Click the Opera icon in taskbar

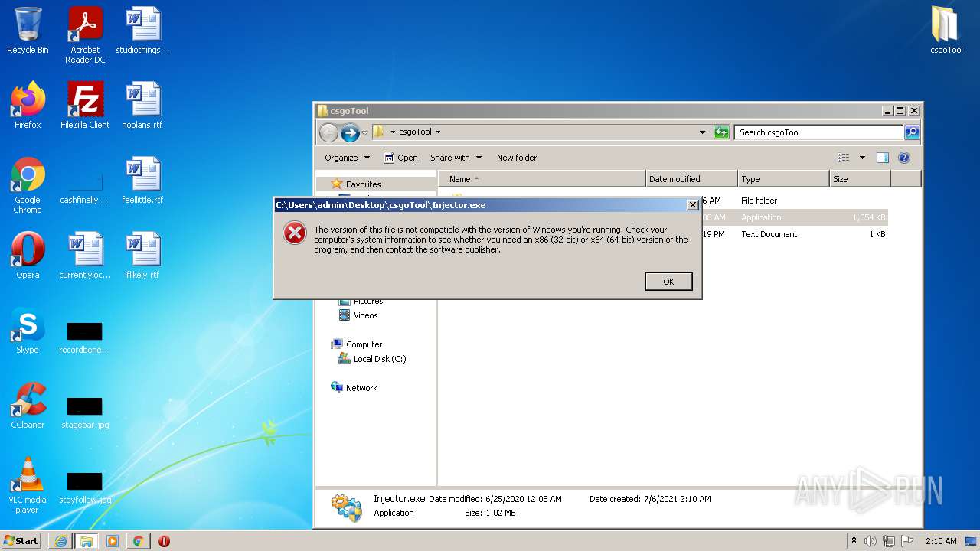164,541
